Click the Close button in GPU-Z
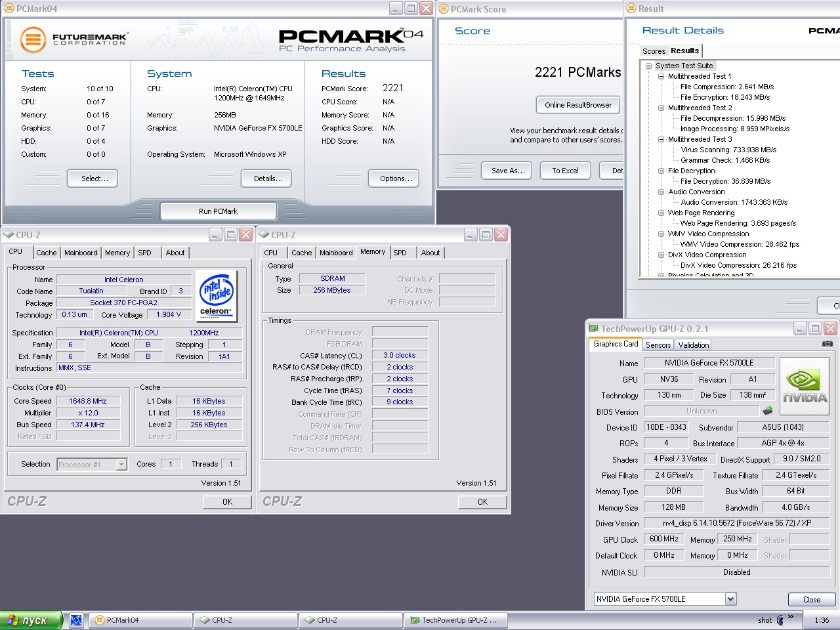Image resolution: width=840 pixels, height=630 pixels. click(x=812, y=599)
